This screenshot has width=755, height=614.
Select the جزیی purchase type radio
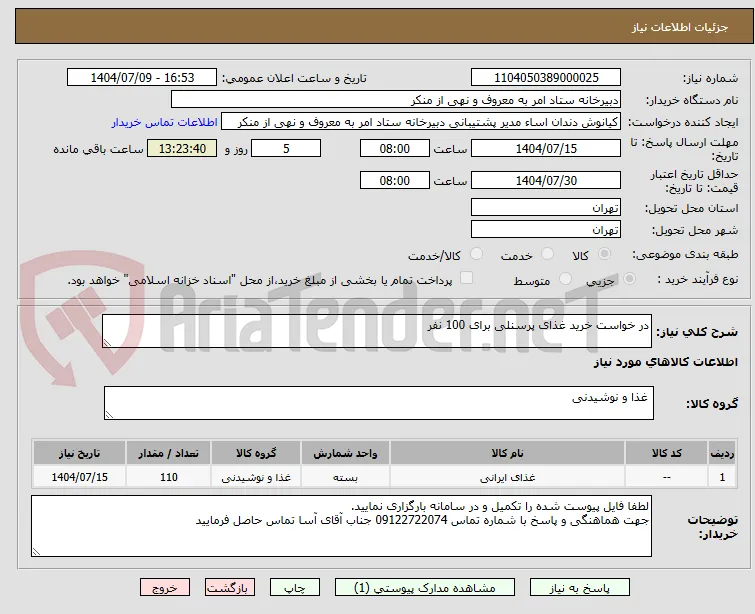(629, 279)
